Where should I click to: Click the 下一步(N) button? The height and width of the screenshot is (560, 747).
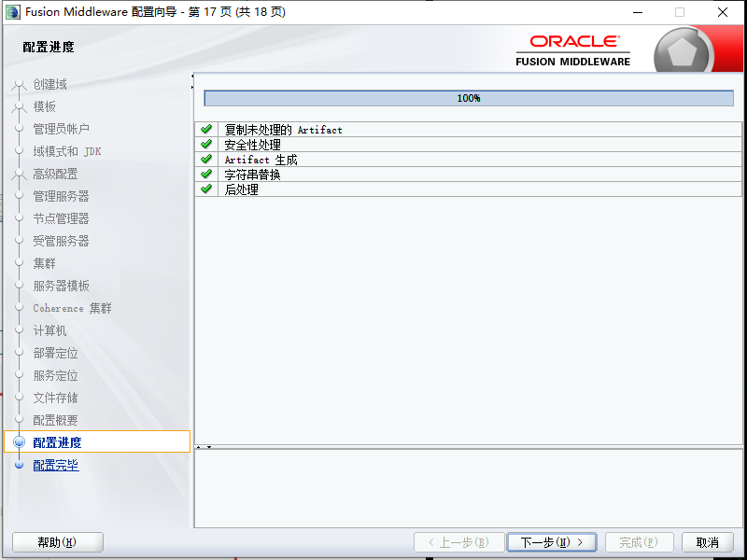(x=552, y=542)
